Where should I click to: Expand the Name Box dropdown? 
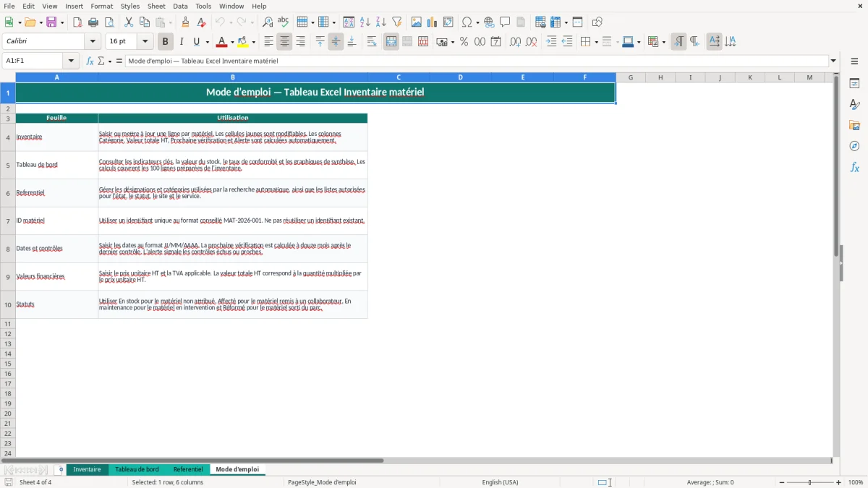click(71, 61)
